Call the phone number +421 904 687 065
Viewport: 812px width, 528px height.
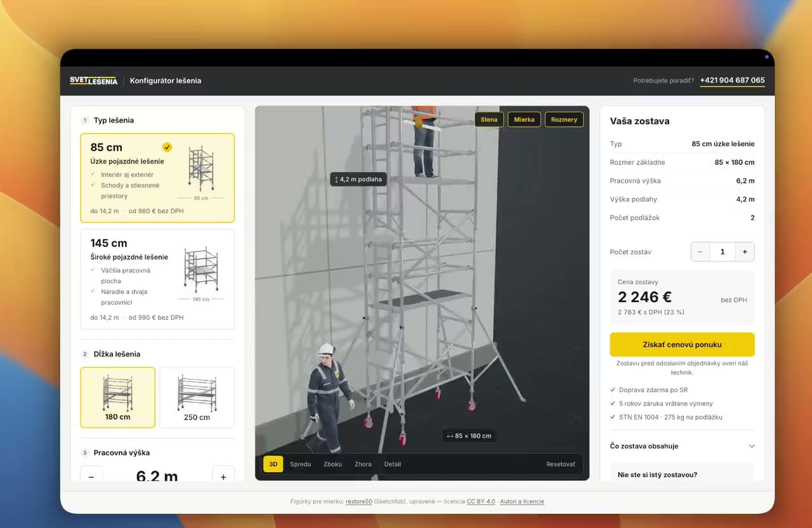[733, 81]
